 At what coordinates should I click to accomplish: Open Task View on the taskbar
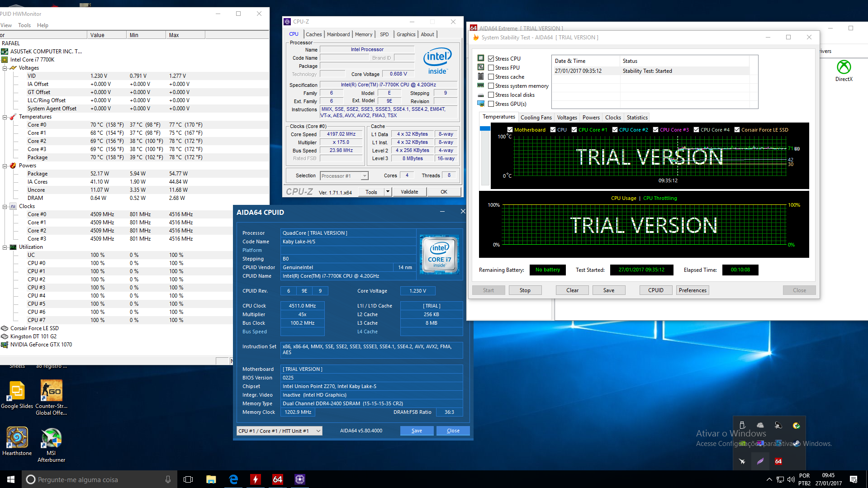point(188,479)
